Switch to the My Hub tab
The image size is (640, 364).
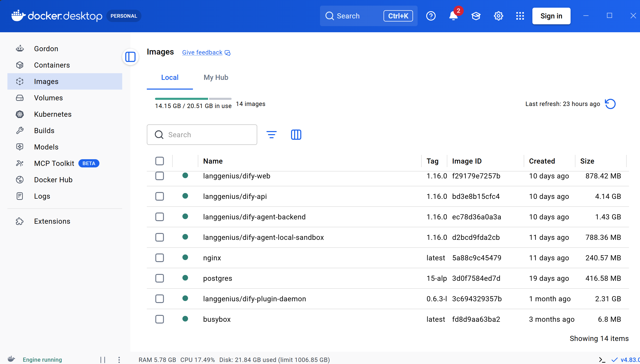coord(216,78)
